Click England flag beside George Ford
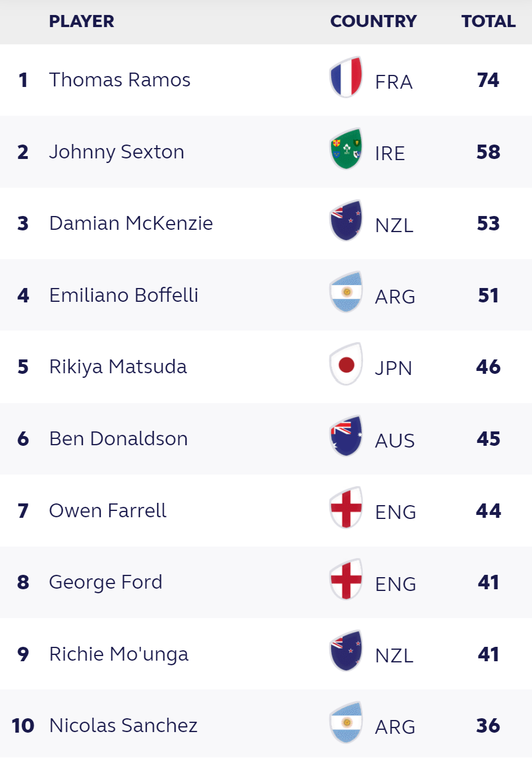The image size is (532, 758). pos(346,579)
